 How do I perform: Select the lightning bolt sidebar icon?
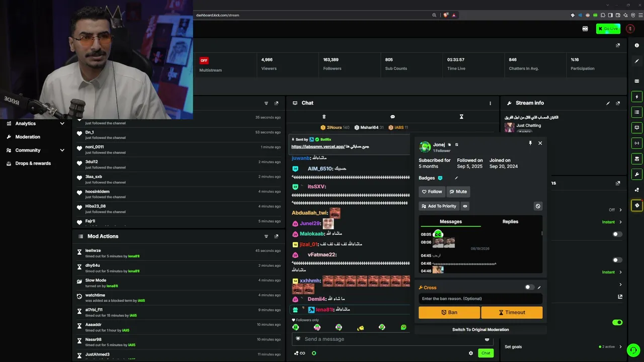(637, 97)
